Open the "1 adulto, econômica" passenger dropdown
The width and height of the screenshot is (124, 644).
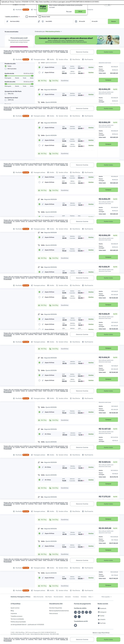click(x=12, y=17)
